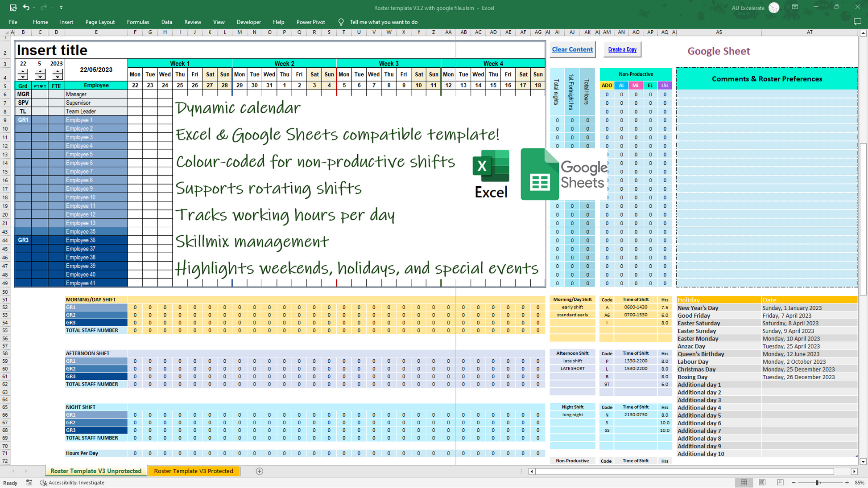Open macro recording icon in status bar
Image resolution: width=868 pixels, height=488 pixels.
click(29, 483)
